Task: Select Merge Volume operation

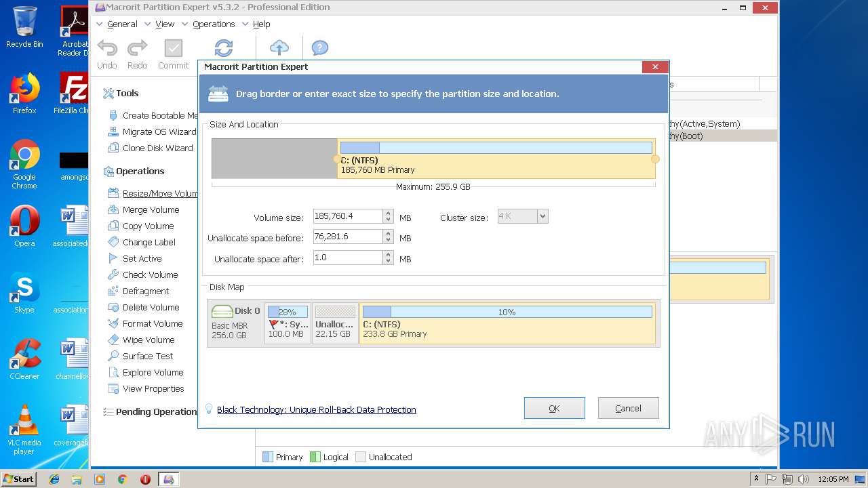Action: tap(143, 209)
